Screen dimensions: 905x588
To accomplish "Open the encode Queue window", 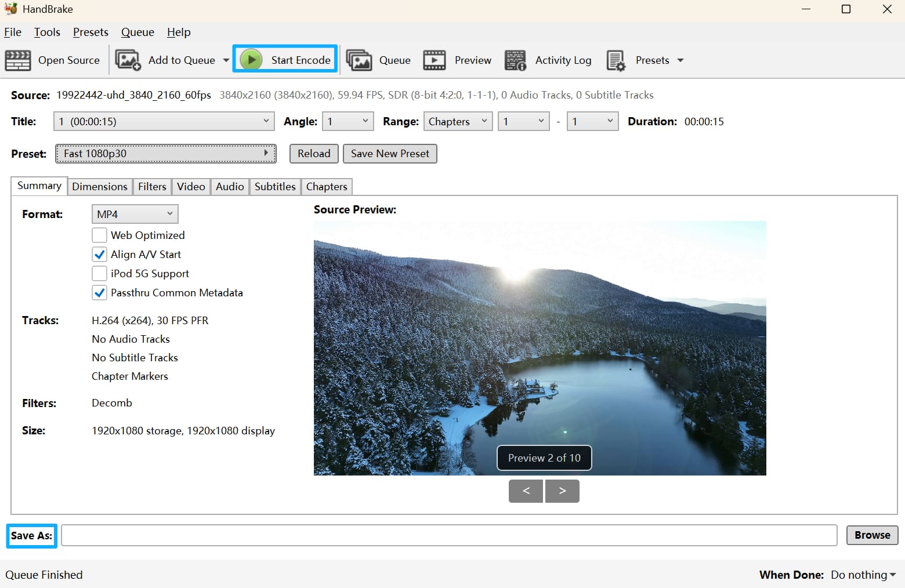I will click(x=380, y=60).
